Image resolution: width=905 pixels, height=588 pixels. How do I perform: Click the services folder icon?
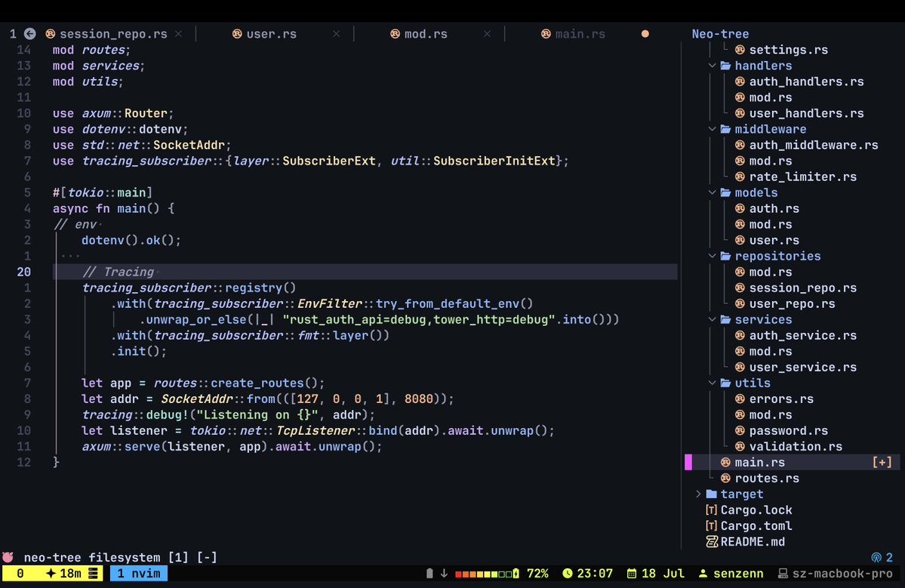click(x=726, y=320)
